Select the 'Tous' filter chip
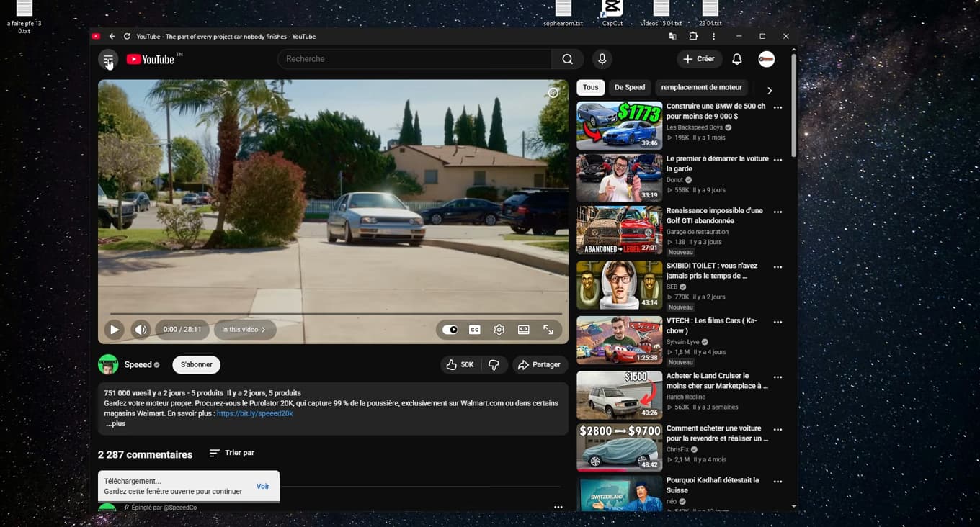 (591, 87)
